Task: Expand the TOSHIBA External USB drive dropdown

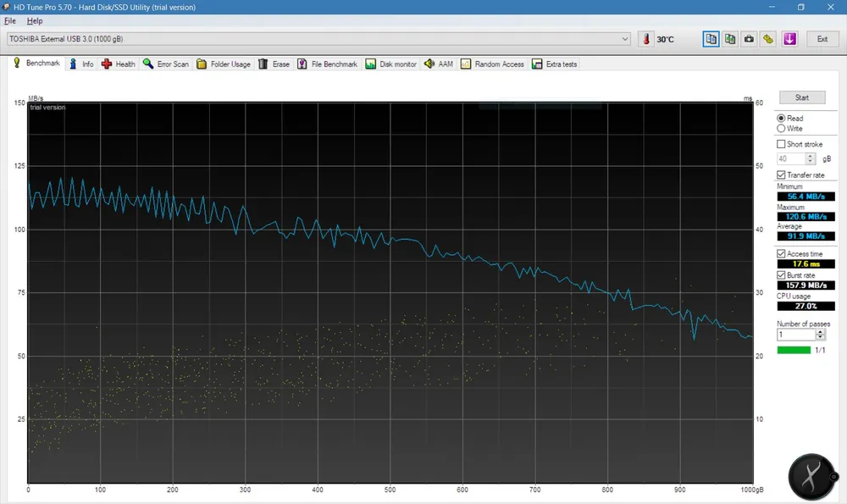Action: (x=625, y=39)
